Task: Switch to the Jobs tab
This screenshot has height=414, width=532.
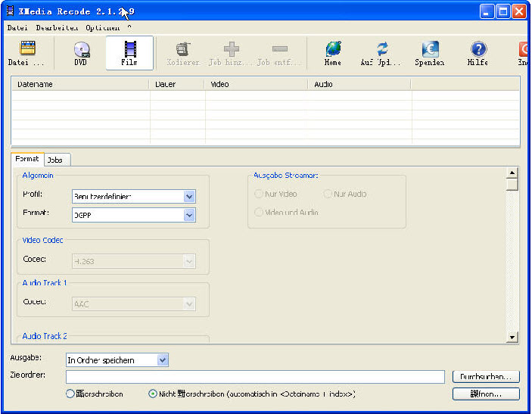Action: [x=55, y=160]
